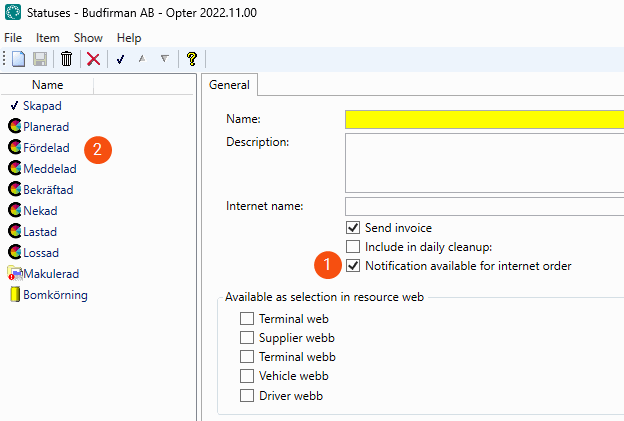Enable Include in daily cleanup checkbox

pyautogui.click(x=352, y=247)
